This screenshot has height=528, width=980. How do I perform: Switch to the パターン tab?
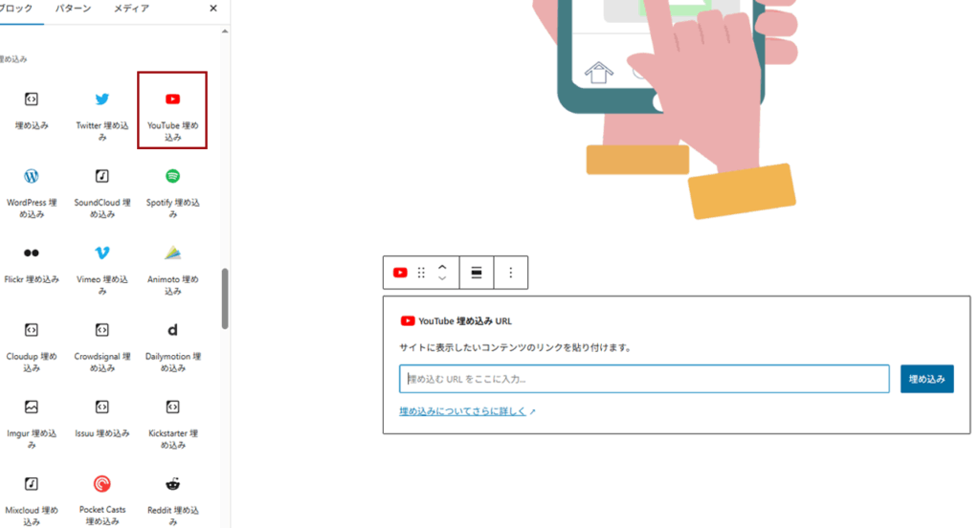[x=73, y=9]
